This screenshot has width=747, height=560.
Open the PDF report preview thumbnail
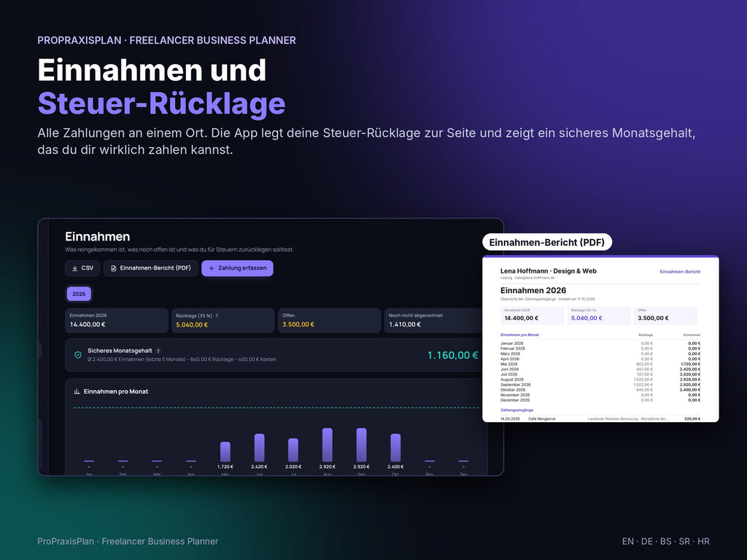tap(600, 338)
